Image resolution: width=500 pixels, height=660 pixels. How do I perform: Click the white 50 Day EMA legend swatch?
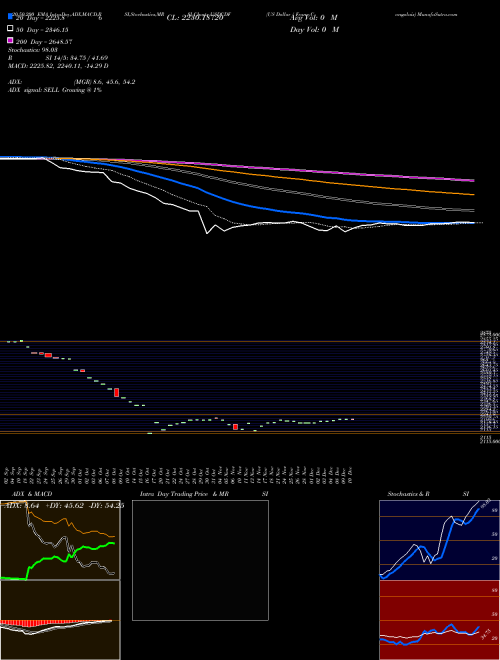11,28
